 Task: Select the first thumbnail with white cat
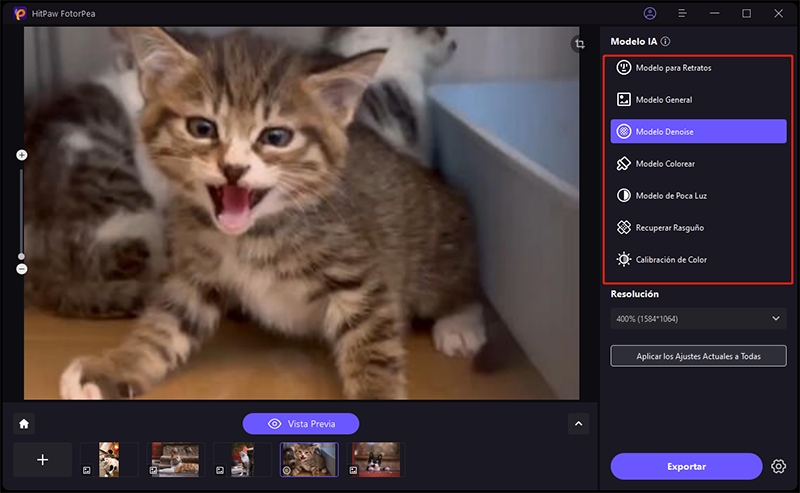[109, 460]
